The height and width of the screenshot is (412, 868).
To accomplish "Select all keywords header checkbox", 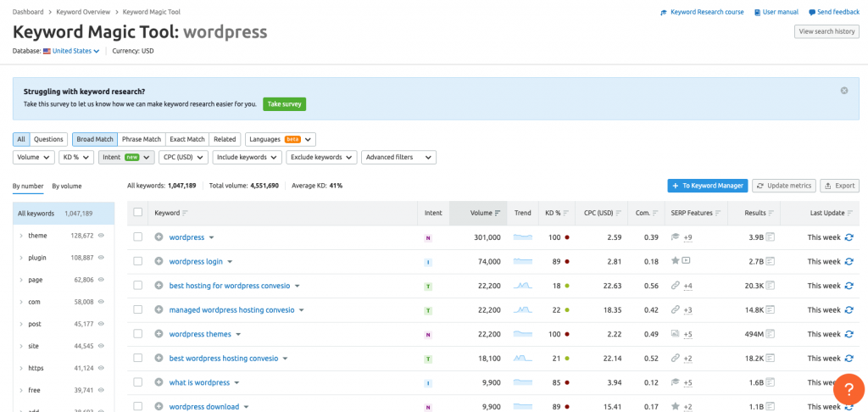I will [138, 212].
